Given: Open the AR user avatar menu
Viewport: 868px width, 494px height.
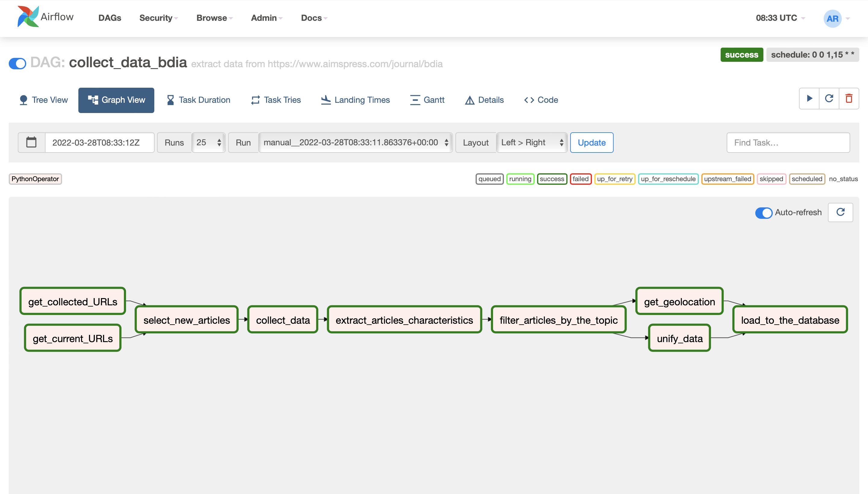Looking at the screenshot, I should [833, 18].
